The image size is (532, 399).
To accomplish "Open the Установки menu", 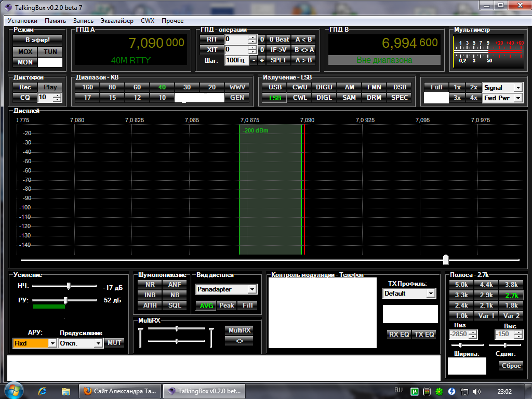I will tap(22, 21).
